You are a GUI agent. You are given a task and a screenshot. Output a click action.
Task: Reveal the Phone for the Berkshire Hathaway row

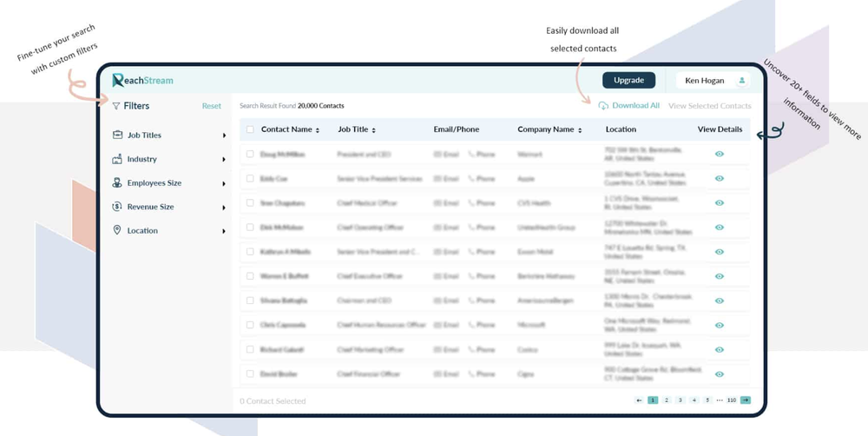(481, 276)
